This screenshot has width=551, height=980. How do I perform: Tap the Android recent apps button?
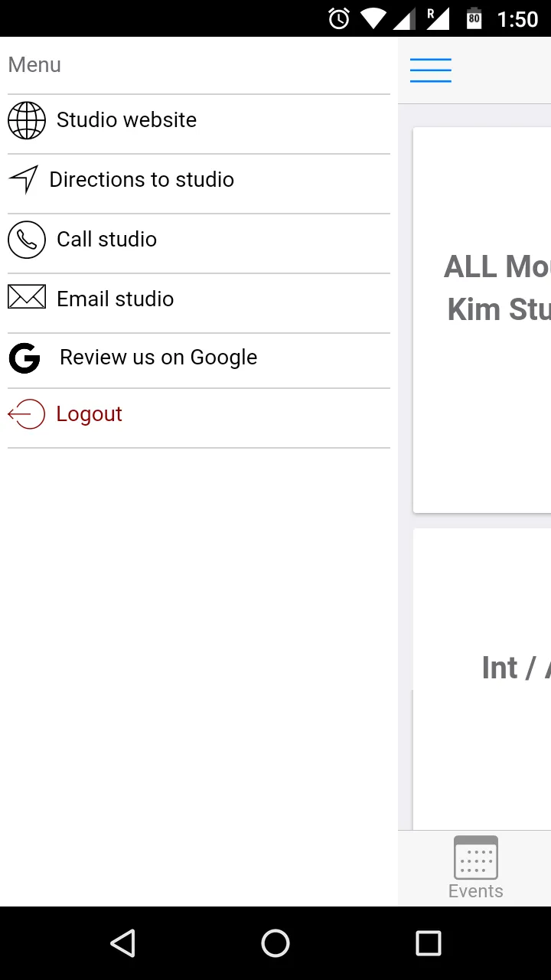tap(429, 943)
